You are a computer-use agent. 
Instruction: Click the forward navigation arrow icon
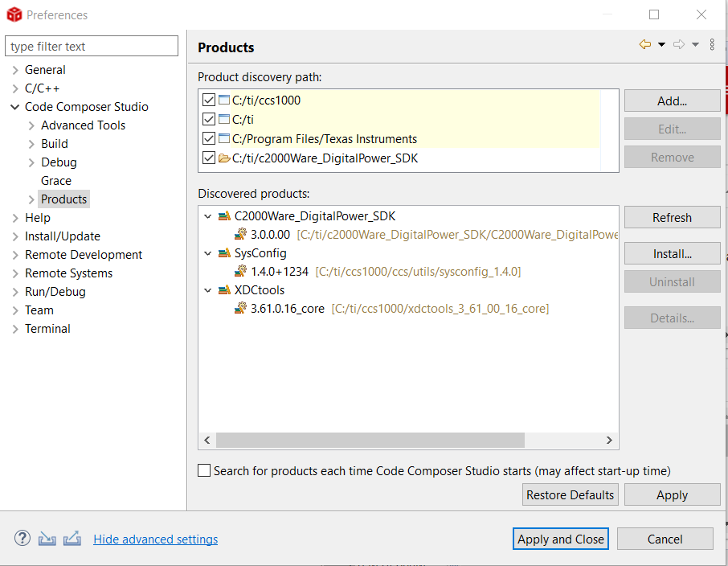[679, 45]
